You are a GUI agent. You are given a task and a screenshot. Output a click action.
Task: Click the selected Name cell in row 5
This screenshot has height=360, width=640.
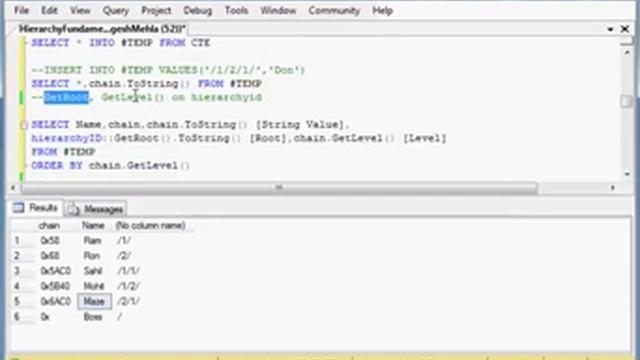click(x=94, y=302)
